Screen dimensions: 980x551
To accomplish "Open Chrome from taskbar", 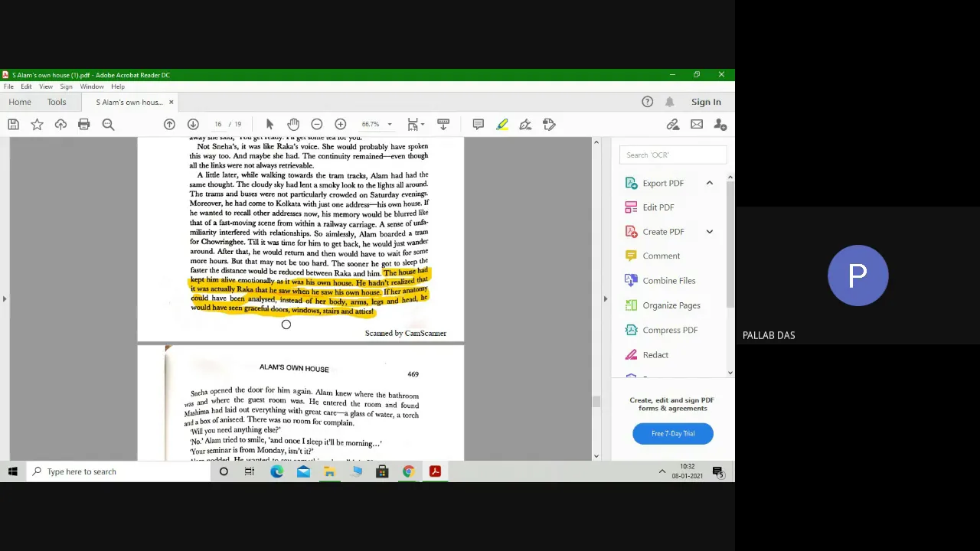I will [408, 471].
